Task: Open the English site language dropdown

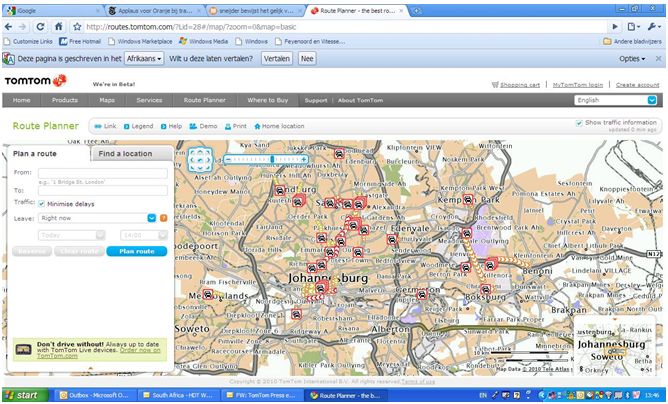Action: [x=615, y=100]
